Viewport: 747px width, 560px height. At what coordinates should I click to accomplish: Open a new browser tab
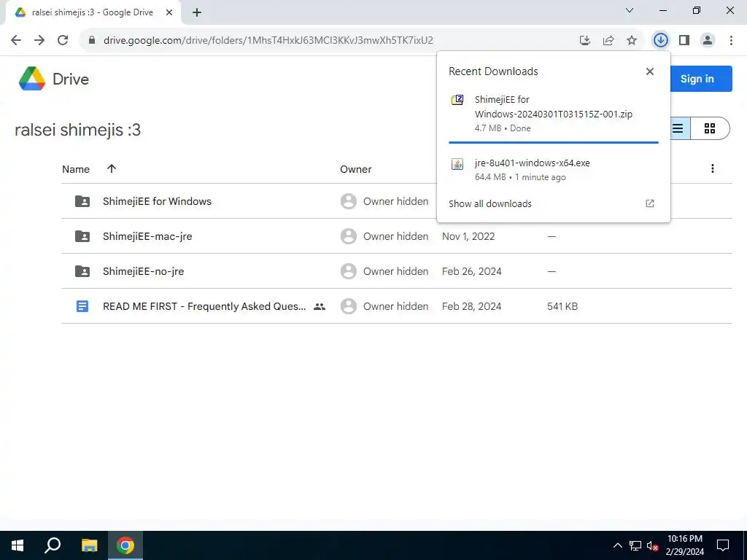197,12
